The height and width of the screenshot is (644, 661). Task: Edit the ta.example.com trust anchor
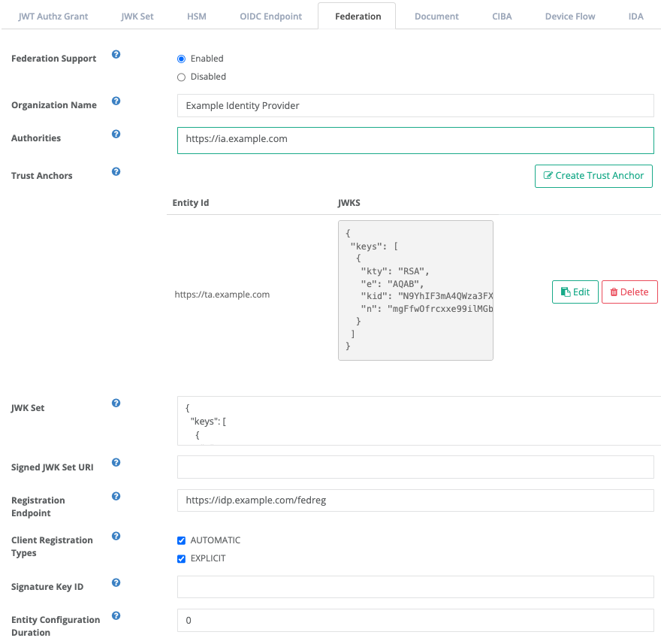click(575, 292)
